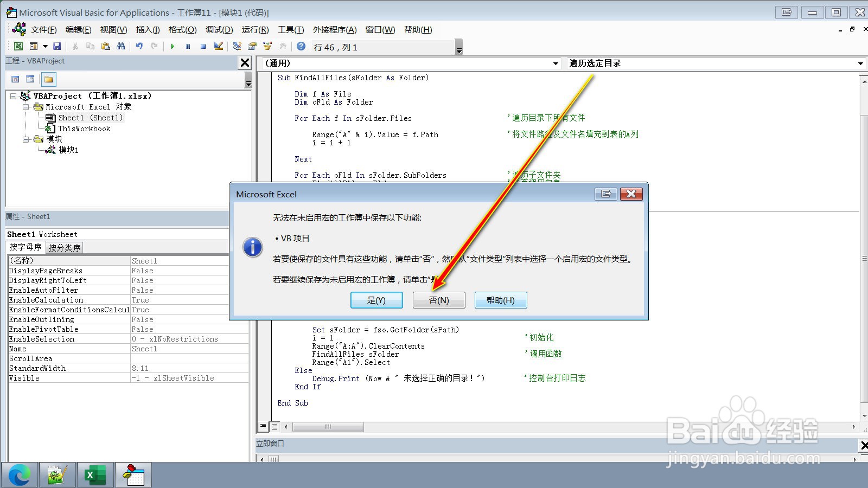868x488 pixels.
Task: Open the VBA editor icon in the taskbar
Action: point(133,476)
